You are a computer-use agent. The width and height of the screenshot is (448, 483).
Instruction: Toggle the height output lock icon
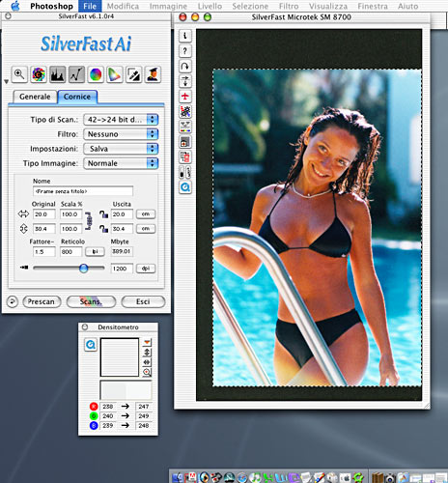point(103,229)
